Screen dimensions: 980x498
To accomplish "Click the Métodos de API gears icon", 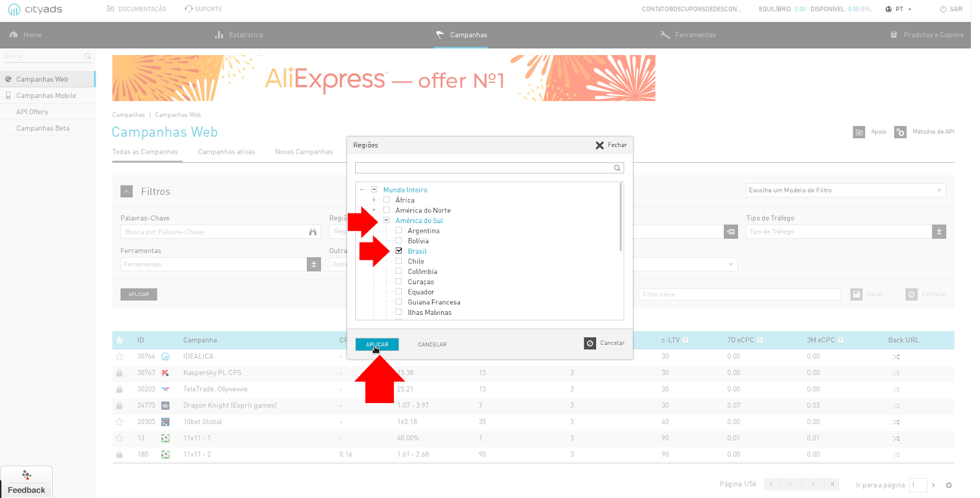I will pyautogui.click(x=900, y=132).
